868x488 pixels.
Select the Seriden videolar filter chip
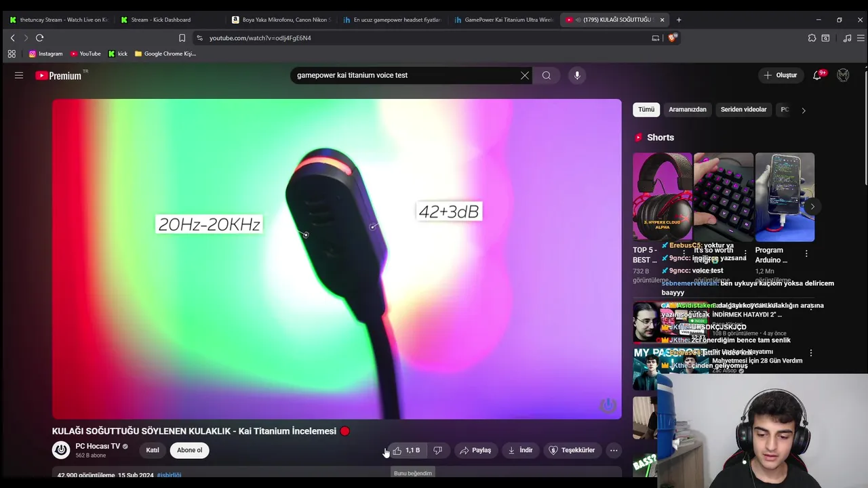743,109
